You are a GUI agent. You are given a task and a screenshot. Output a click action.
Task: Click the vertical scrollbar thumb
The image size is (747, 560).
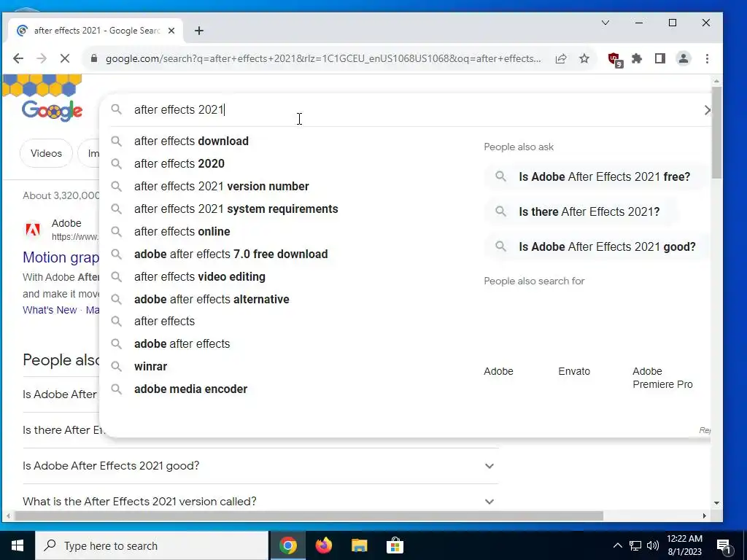click(x=716, y=133)
